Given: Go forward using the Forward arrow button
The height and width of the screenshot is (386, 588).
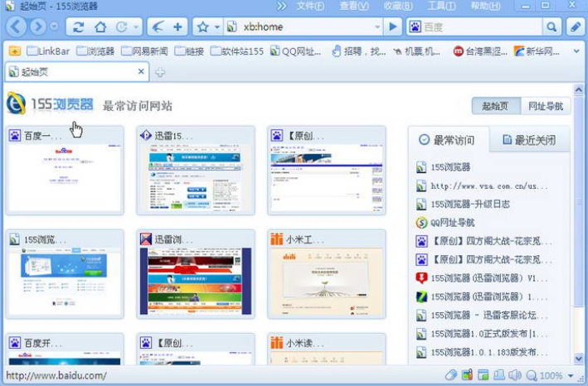Looking at the screenshot, I should point(38,27).
